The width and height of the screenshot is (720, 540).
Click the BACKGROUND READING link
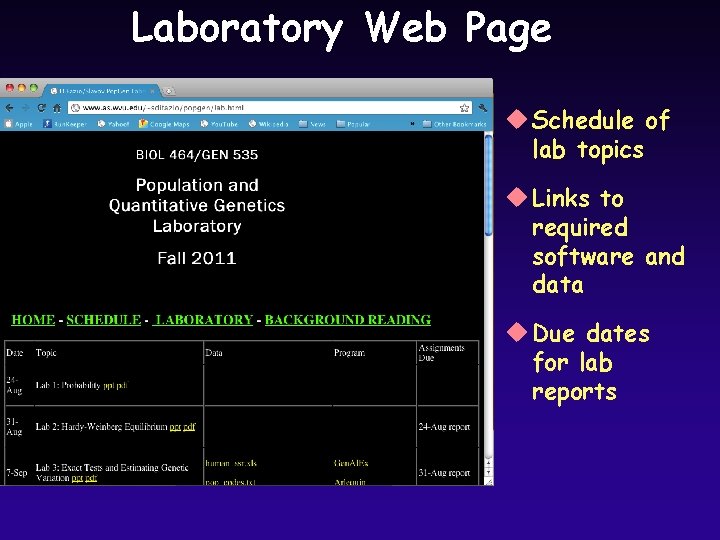(x=348, y=320)
